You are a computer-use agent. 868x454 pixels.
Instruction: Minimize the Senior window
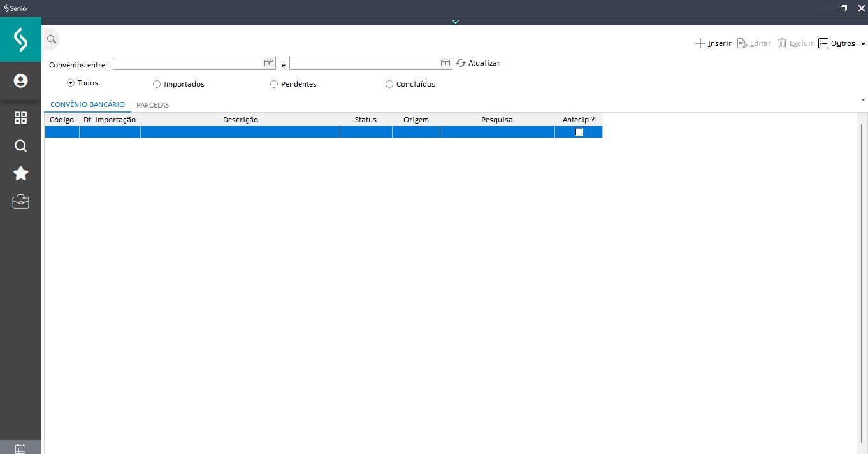(x=826, y=8)
